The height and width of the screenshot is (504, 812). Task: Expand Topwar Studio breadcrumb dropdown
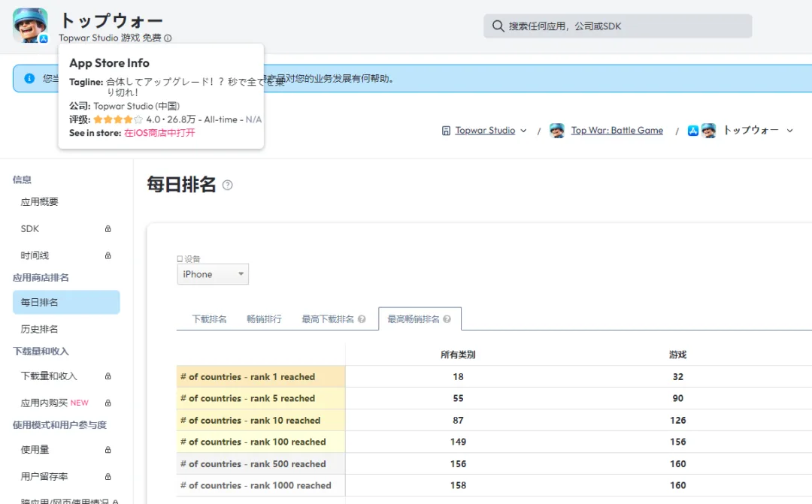pyautogui.click(x=523, y=131)
